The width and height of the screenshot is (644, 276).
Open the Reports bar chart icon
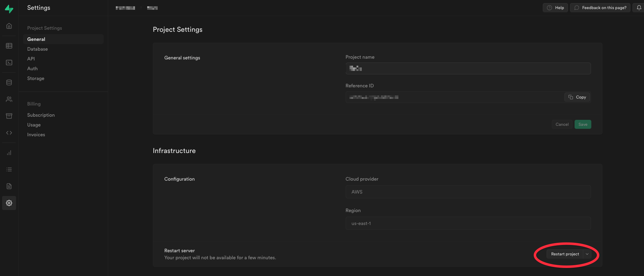[x=9, y=153]
